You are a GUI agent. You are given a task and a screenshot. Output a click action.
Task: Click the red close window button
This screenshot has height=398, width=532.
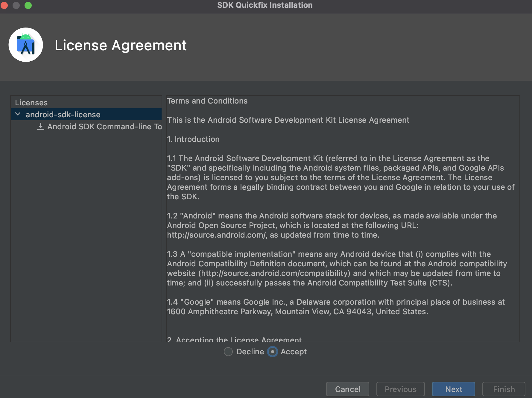(x=4, y=5)
